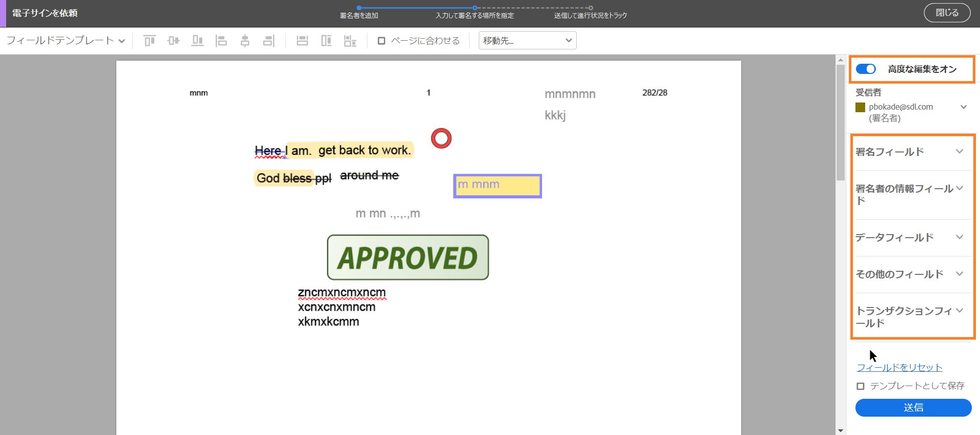Click the red circle annotation on document
This screenshot has height=435, width=980.
[442, 138]
